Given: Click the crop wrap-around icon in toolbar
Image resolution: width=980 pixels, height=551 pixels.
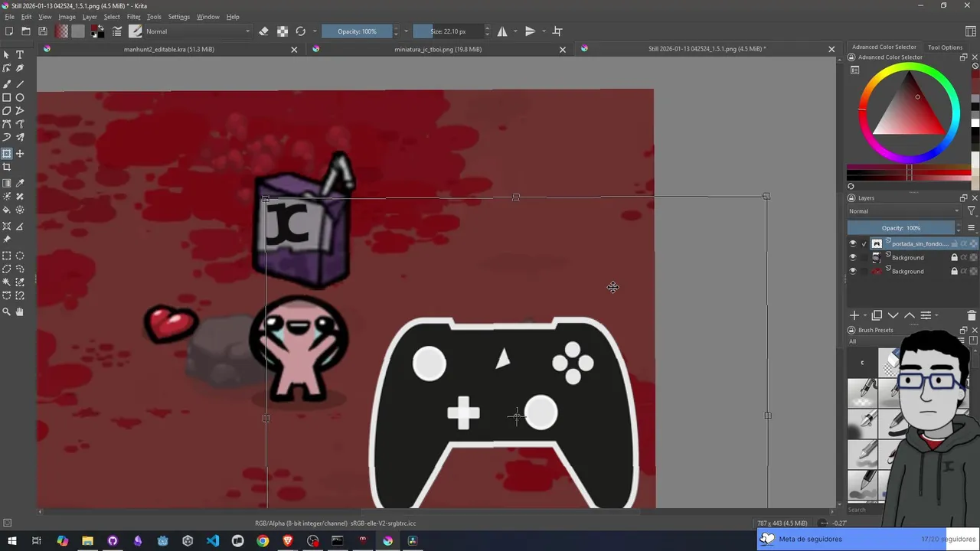Looking at the screenshot, I should click(557, 31).
